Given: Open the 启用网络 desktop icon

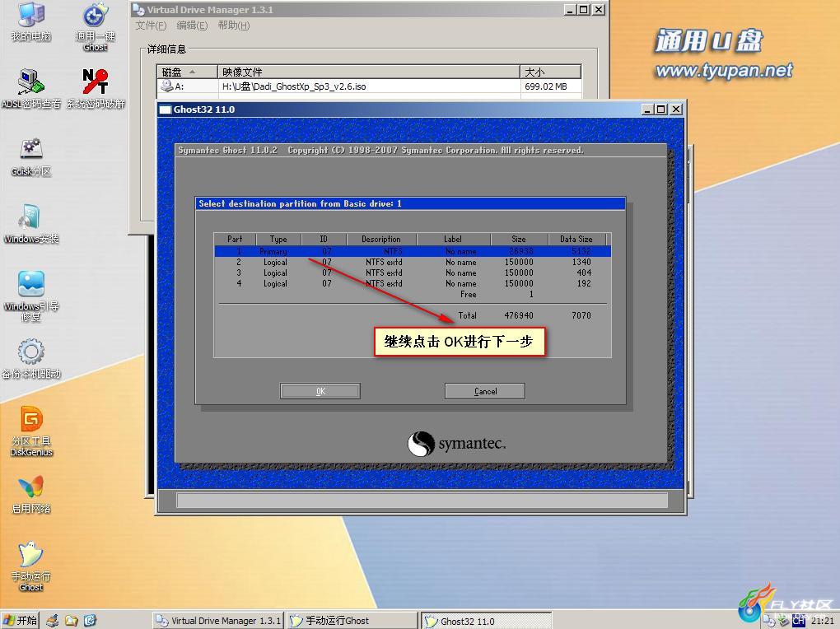Looking at the screenshot, I should [x=31, y=494].
